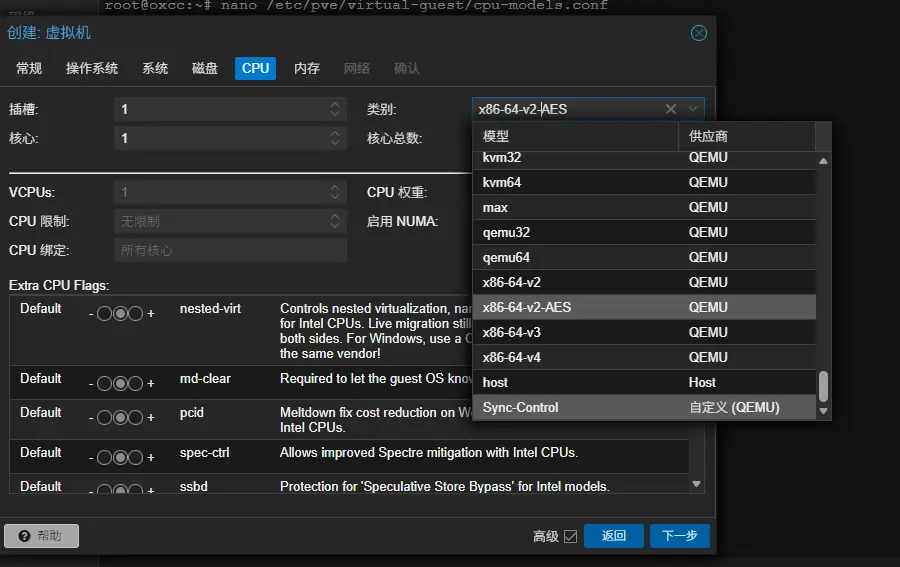900x567 pixels.
Task: Choose host CPU model
Action: tap(644, 382)
